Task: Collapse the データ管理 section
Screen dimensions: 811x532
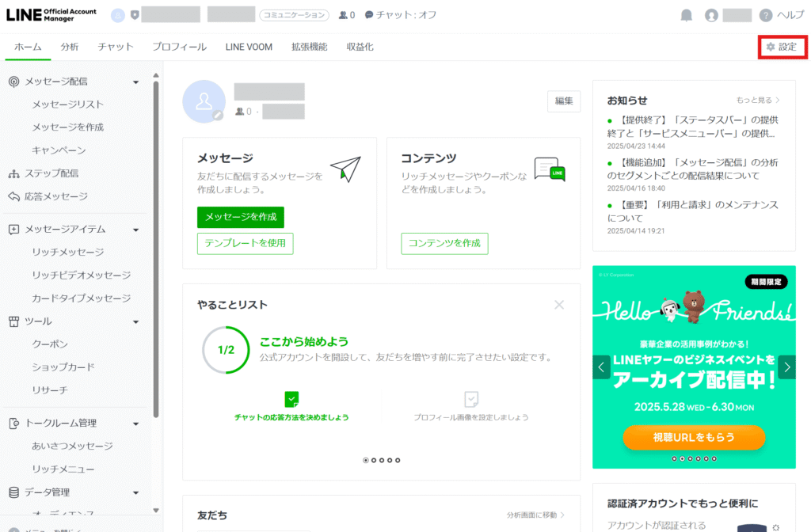Action: [x=136, y=492]
